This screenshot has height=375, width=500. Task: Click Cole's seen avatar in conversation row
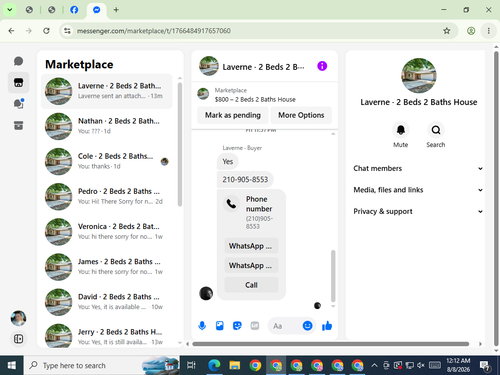click(x=165, y=162)
